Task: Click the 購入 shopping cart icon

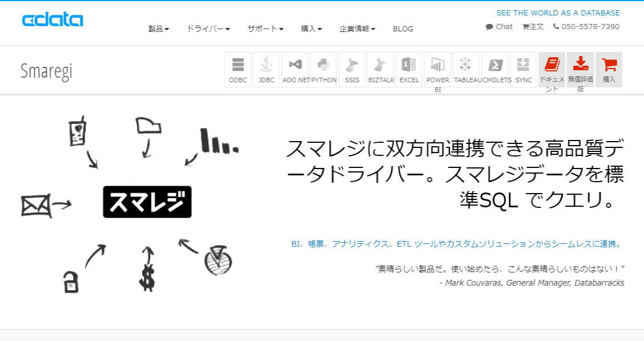Action: tap(609, 65)
